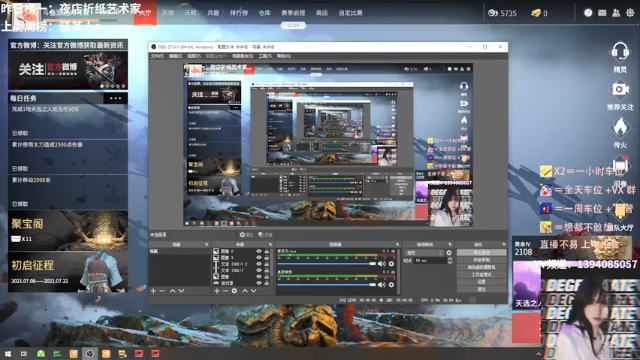The height and width of the screenshot is (360, 640).
Task: Open the OBS 文件(F) menu
Action: [157, 56]
